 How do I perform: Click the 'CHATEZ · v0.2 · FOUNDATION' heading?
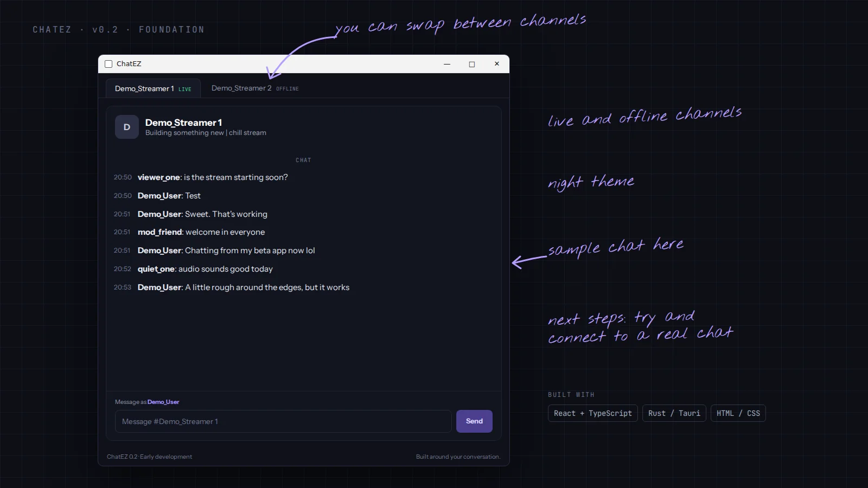(118, 30)
